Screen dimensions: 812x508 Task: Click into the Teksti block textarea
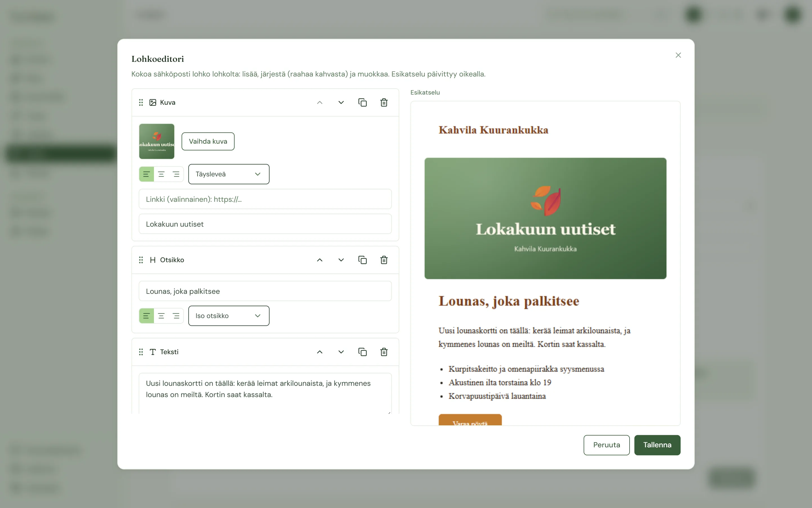[265, 394]
